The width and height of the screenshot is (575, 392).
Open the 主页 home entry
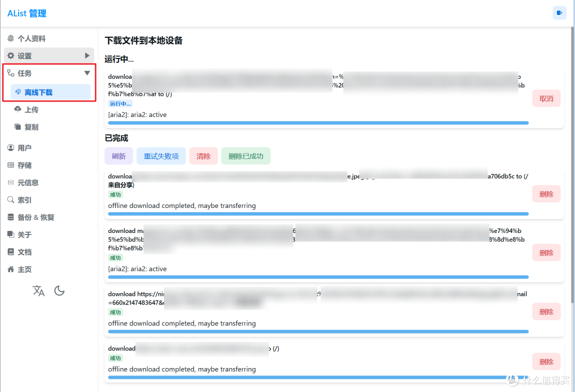(x=10, y=269)
